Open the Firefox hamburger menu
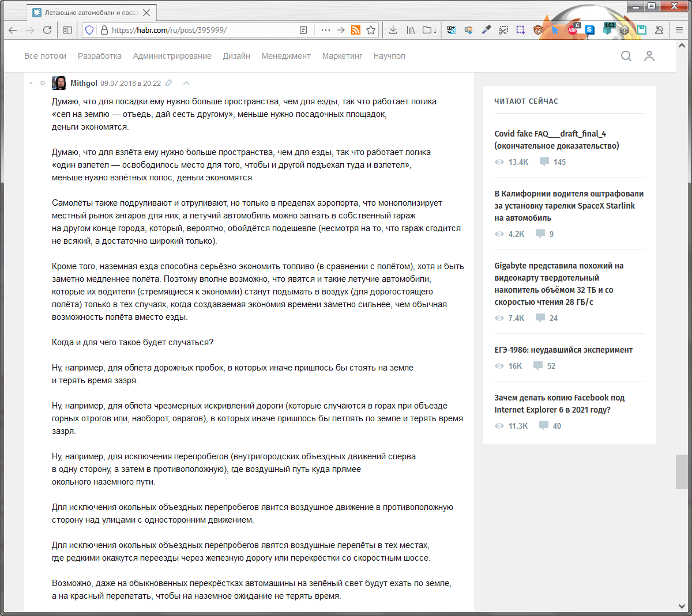This screenshot has height=616, width=692. click(679, 30)
